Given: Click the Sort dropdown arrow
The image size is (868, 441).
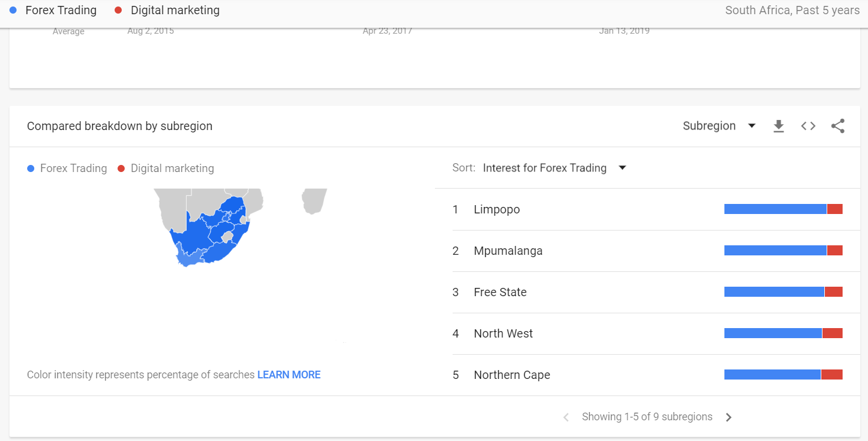Looking at the screenshot, I should click(622, 168).
